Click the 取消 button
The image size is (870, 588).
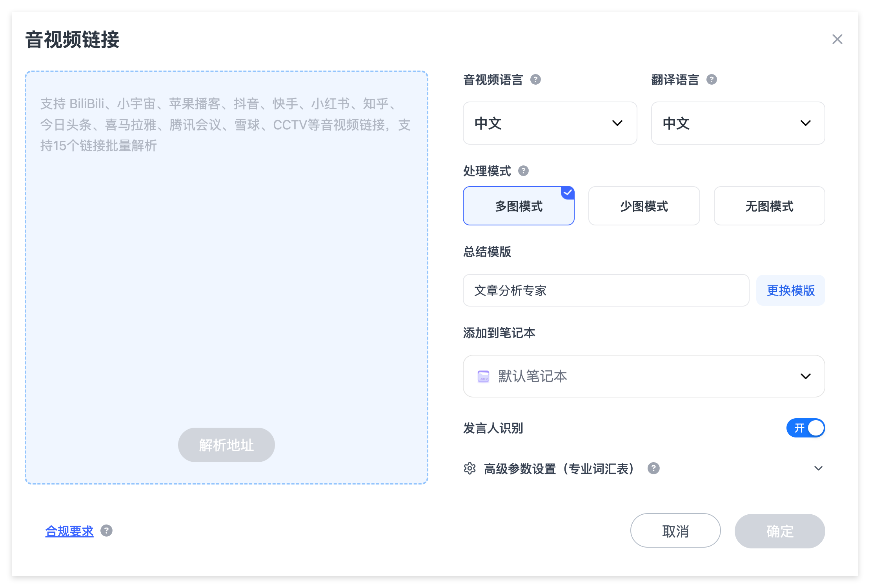[675, 531]
